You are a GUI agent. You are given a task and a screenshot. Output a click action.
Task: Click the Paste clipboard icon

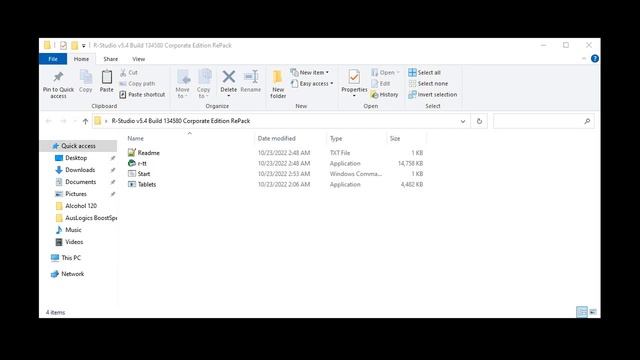(x=107, y=77)
